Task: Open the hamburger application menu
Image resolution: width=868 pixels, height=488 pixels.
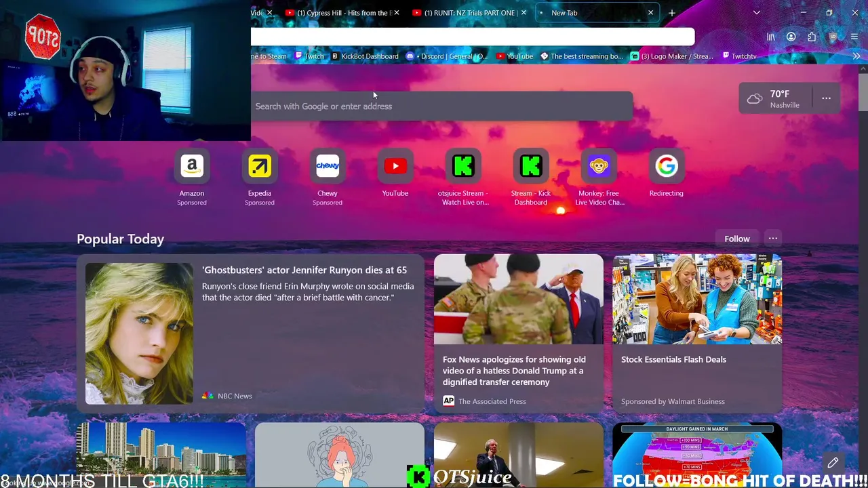Action: click(x=854, y=37)
